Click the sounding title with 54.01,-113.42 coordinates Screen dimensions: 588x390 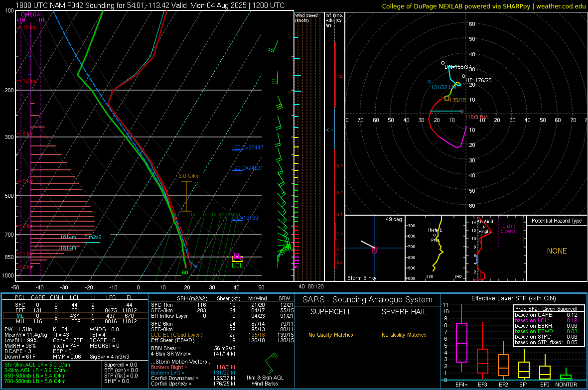point(150,5)
